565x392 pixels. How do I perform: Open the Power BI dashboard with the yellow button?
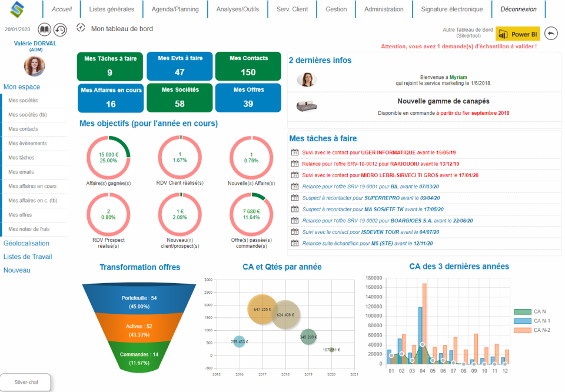click(517, 34)
